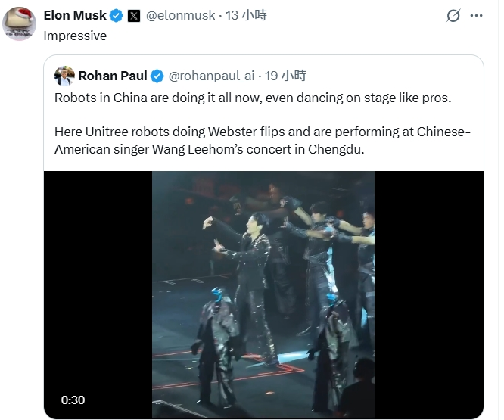Click the 0:30 video duration label

coord(73,400)
